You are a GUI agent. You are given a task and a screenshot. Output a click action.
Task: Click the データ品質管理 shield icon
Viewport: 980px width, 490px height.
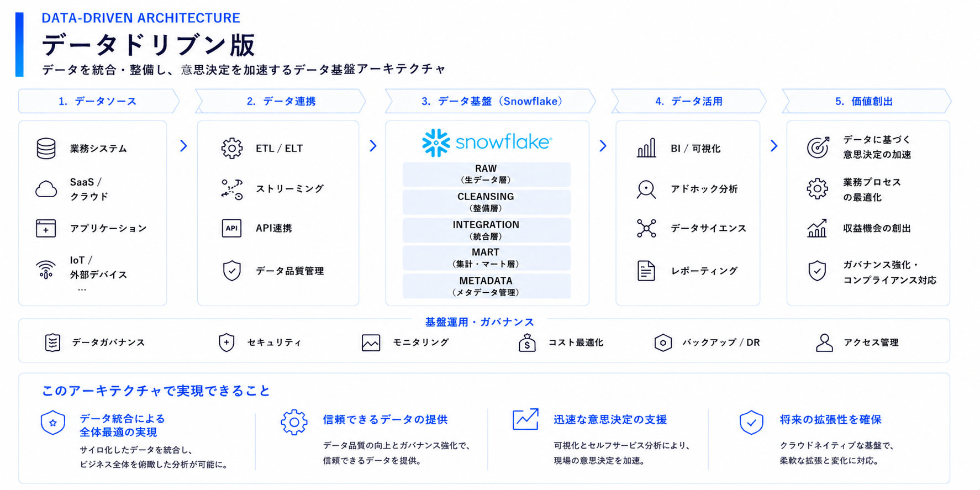[231, 271]
